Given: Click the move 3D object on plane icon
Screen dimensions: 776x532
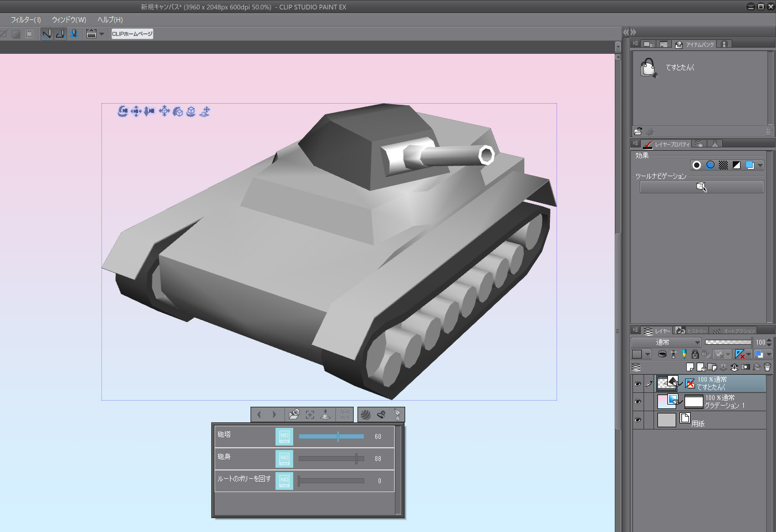Looking at the screenshot, I should coord(205,111).
